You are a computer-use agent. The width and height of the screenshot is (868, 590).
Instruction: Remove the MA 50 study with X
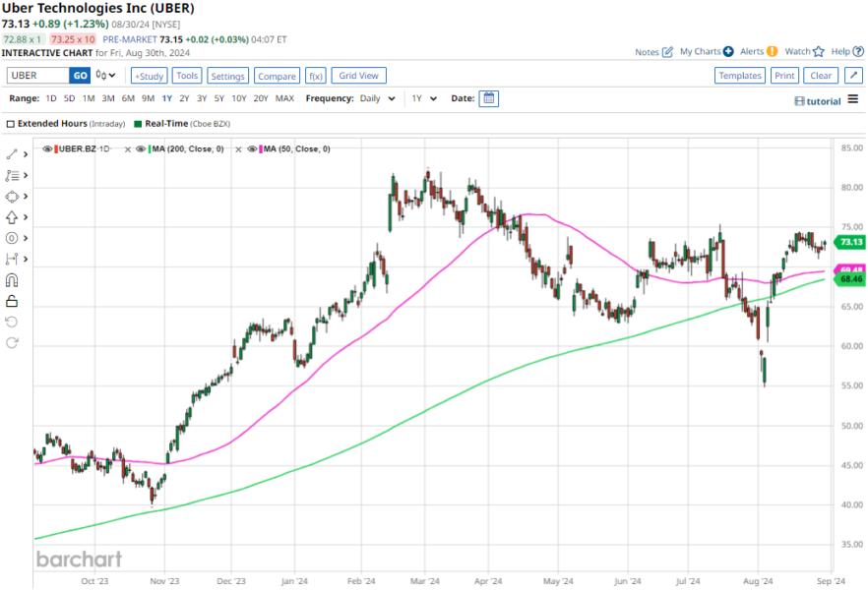point(238,149)
